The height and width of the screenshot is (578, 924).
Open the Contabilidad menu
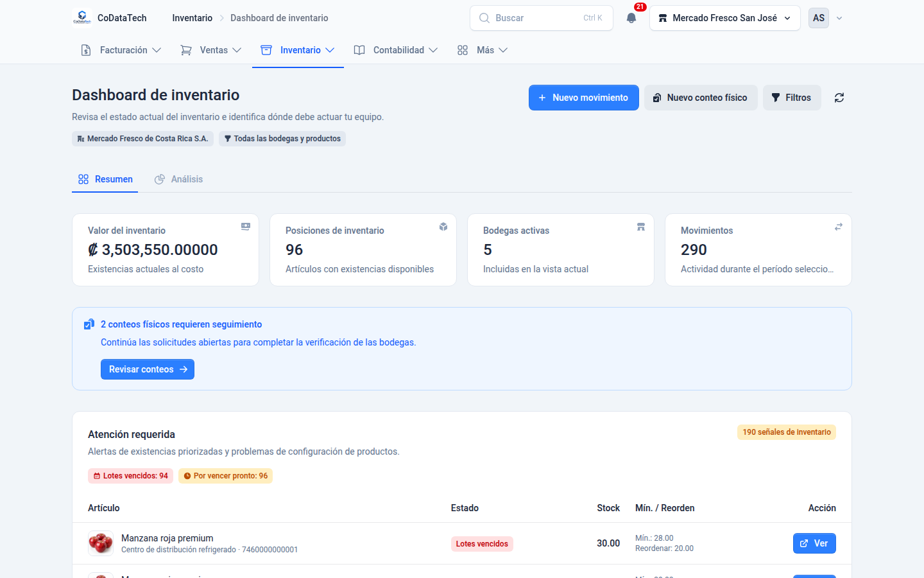click(396, 50)
